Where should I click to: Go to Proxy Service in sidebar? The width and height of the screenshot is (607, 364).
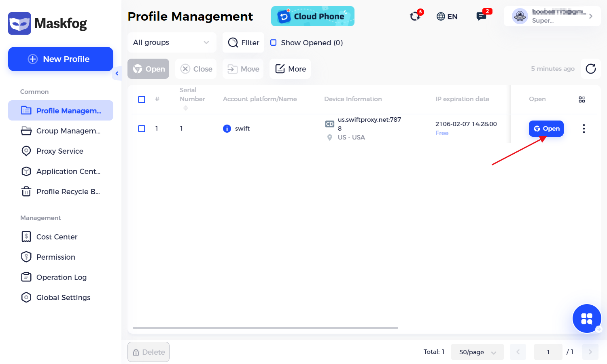point(60,151)
